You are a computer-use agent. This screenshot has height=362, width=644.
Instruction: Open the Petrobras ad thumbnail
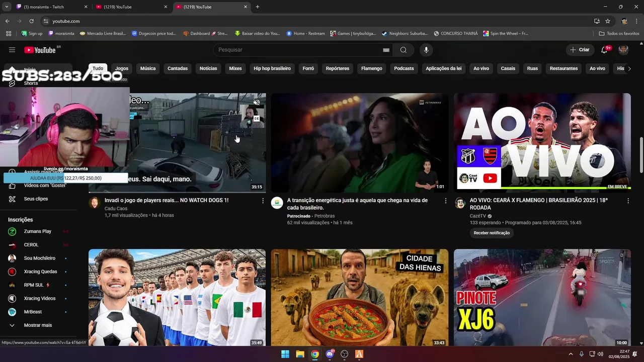tap(360, 143)
